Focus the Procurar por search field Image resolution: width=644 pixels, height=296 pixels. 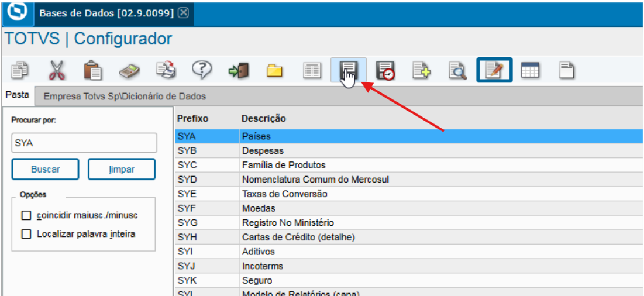pyautogui.click(x=84, y=143)
